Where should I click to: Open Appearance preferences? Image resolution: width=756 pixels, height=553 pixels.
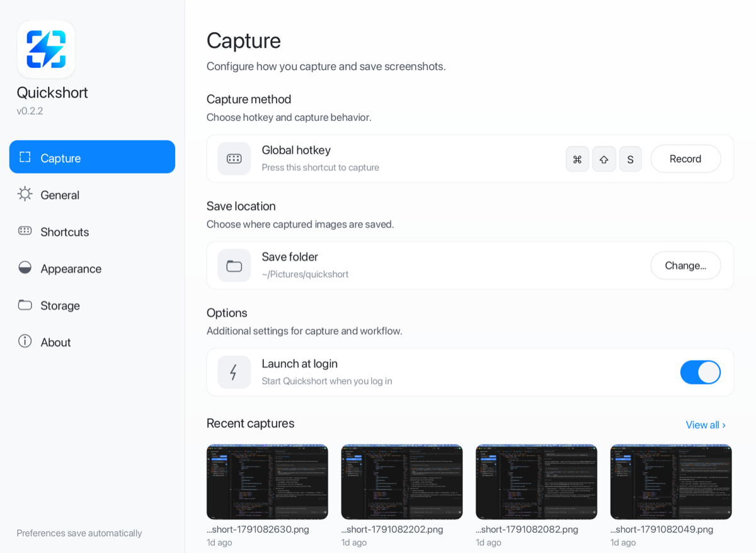[x=92, y=268]
